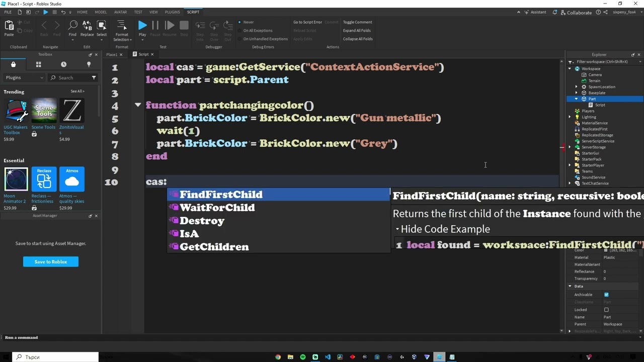Choose WaitForChild from autocomplete list
This screenshot has width=644, height=362.
(278, 208)
